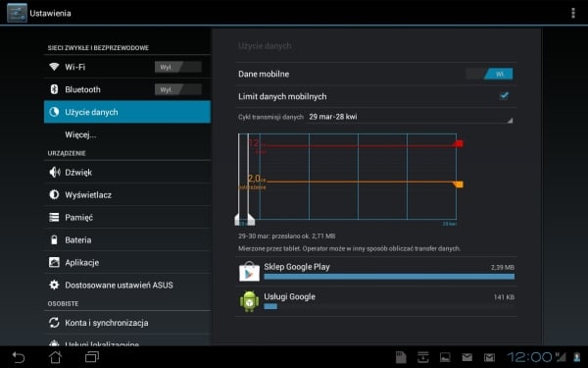Tap the picture notification icon

445,357
